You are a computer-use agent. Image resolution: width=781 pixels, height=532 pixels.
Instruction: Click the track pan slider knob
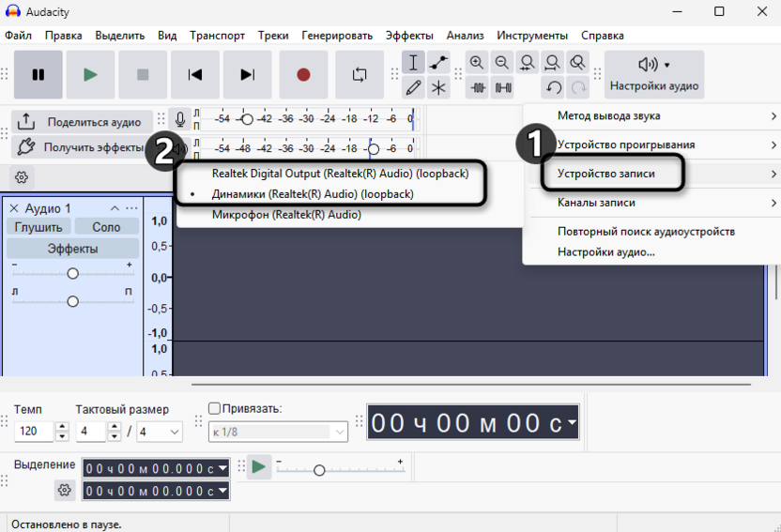coord(72,301)
